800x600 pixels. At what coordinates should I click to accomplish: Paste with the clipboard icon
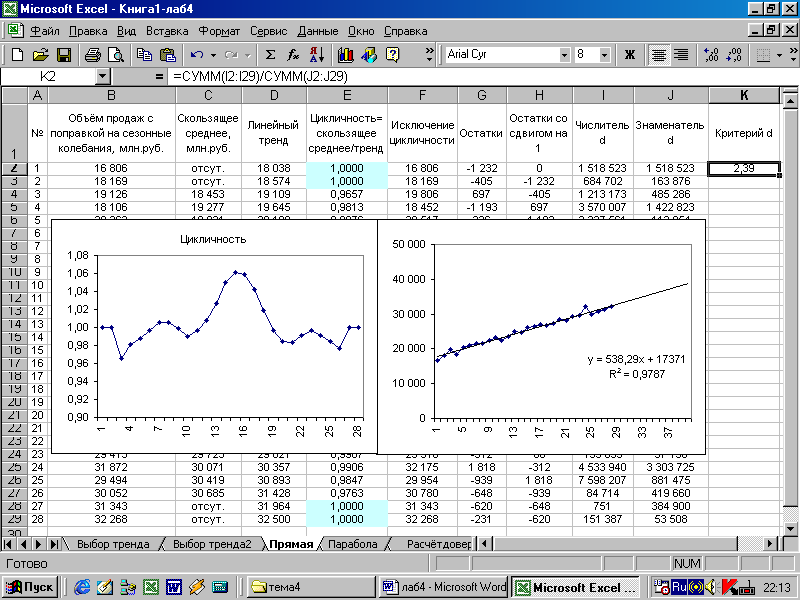point(168,55)
